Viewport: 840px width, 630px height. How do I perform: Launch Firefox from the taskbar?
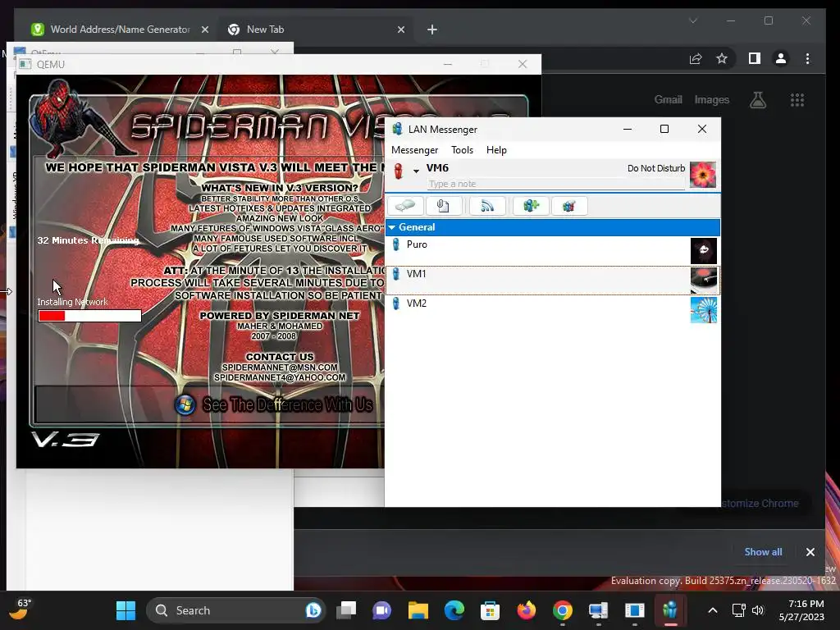coord(526,610)
